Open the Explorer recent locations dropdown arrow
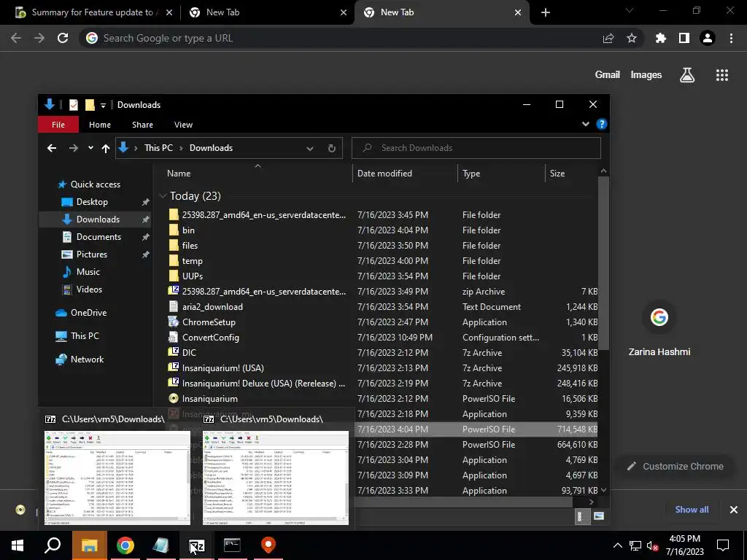The width and height of the screenshot is (747, 560). [90, 148]
